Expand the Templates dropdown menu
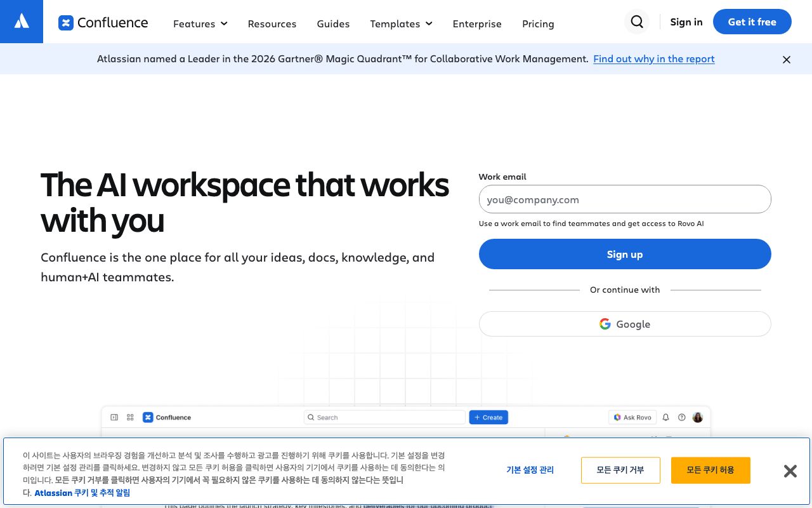Viewport: 812px width, 508px height. [x=401, y=23]
